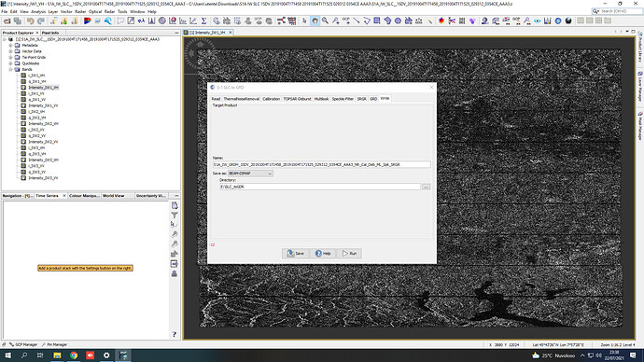Image resolution: width=644 pixels, height=362 pixels.
Task: Open the Pin Manager panel button
Action: [54, 345]
